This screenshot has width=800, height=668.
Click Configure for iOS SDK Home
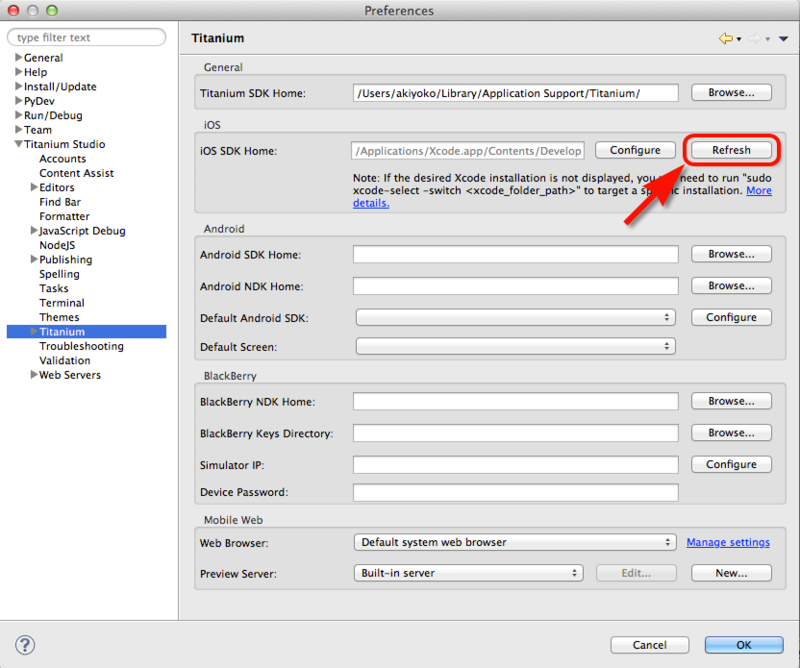click(635, 150)
